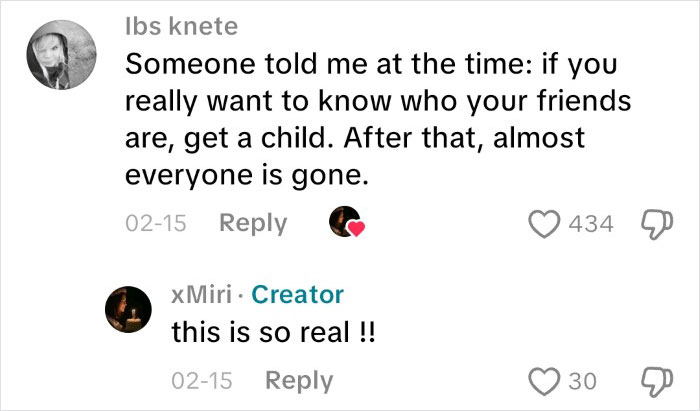Open the Ibs knete username link

[181, 27]
